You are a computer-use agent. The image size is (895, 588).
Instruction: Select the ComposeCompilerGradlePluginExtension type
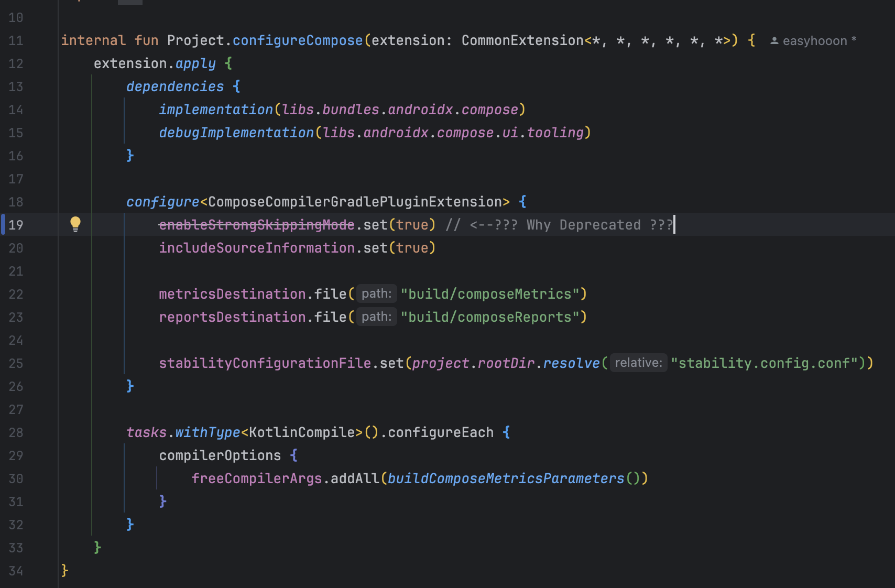[355, 202]
